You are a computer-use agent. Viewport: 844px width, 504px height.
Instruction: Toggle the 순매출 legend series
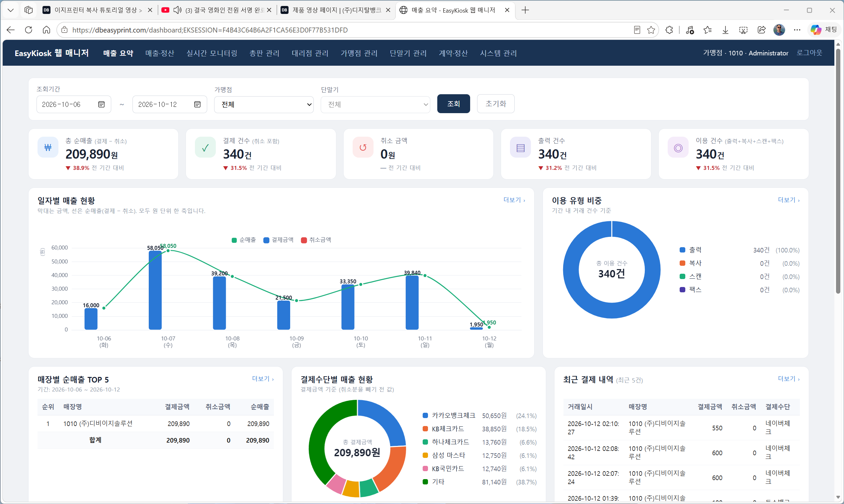point(244,240)
